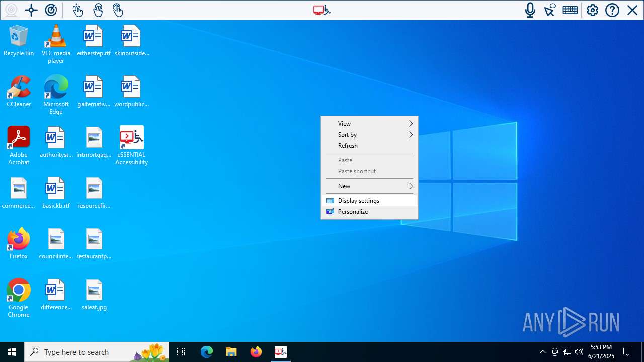Show hidden system tray icons

(x=542, y=352)
